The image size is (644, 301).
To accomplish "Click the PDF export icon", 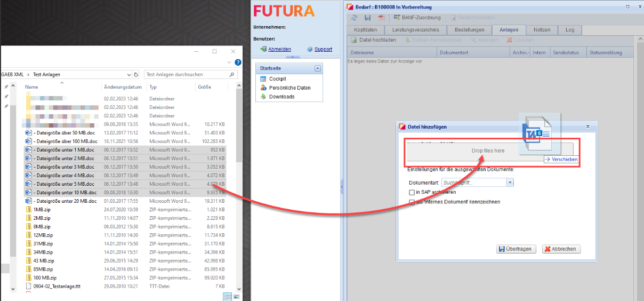I will click(x=381, y=18).
